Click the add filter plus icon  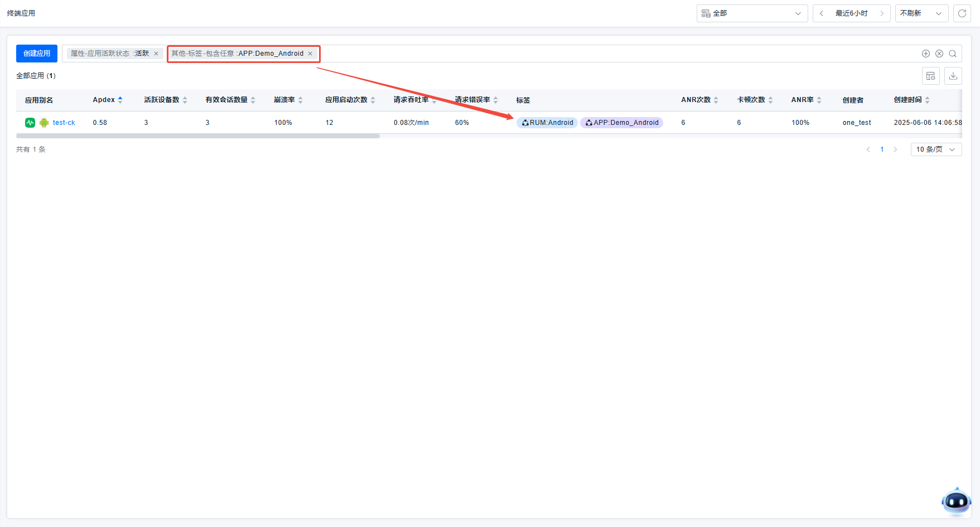pyautogui.click(x=926, y=54)
